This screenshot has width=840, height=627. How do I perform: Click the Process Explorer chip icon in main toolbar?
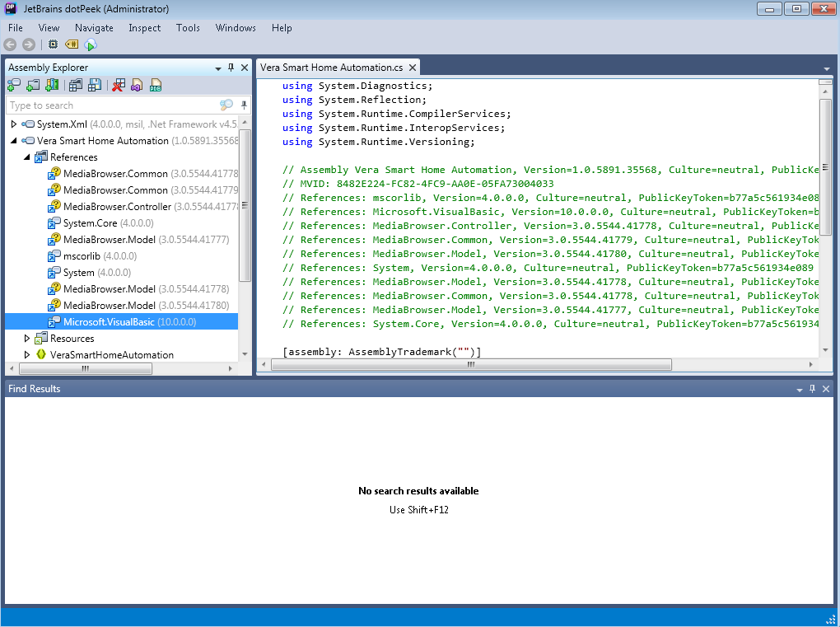[x=54, y=44]
